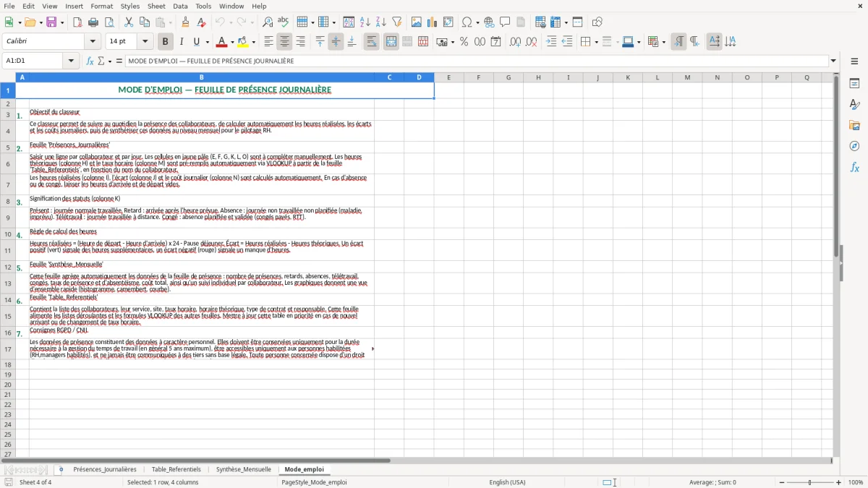Switch to Table_Referentiels sheet tab
The width and height of the screenshot is (868, 488).
tap(176, 469)
